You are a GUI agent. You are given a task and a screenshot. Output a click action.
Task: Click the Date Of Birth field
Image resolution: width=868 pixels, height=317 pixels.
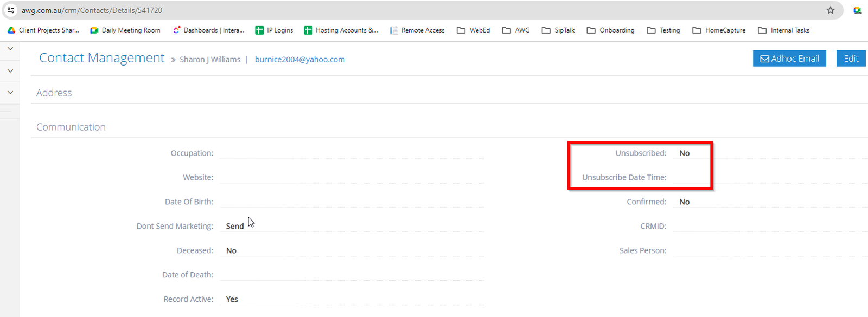pyautogui.click(x=352, y=202)
